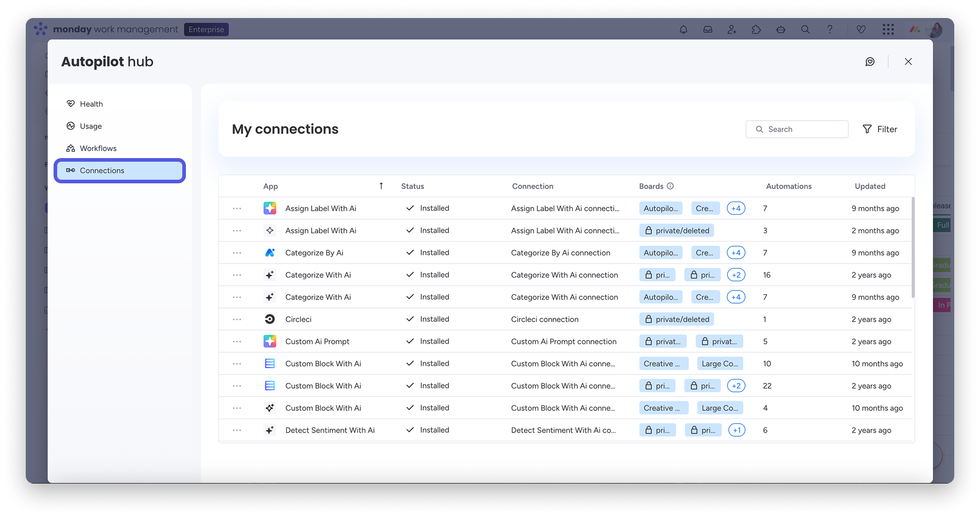Screen dimensions: 980x517
Task: Click the Creative chip in the 10-automations row
Action: click(664, 364)
